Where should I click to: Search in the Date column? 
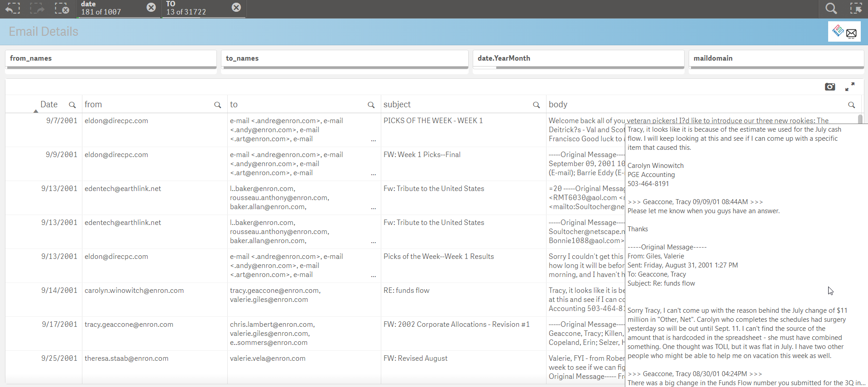(72, 105)
